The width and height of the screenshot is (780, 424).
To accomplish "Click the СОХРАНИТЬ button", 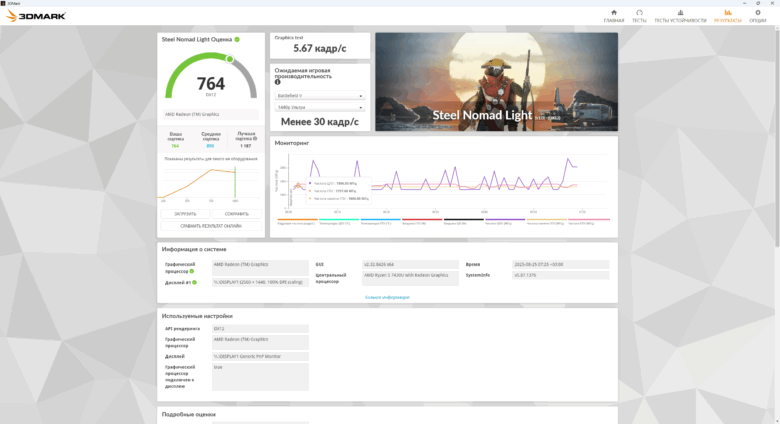I will (x=236, y=214).
